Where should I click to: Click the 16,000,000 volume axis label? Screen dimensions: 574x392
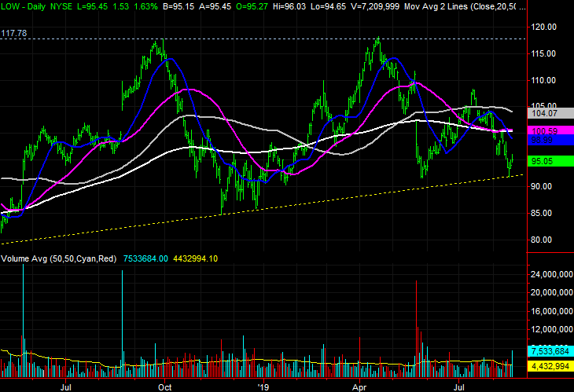[552, 311]
